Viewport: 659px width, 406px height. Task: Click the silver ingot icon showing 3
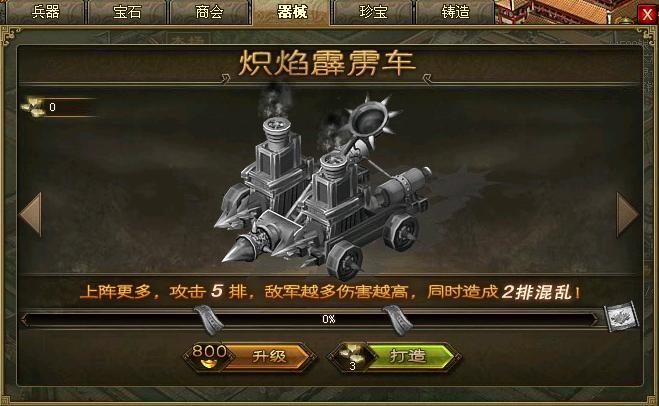(352, 357)
